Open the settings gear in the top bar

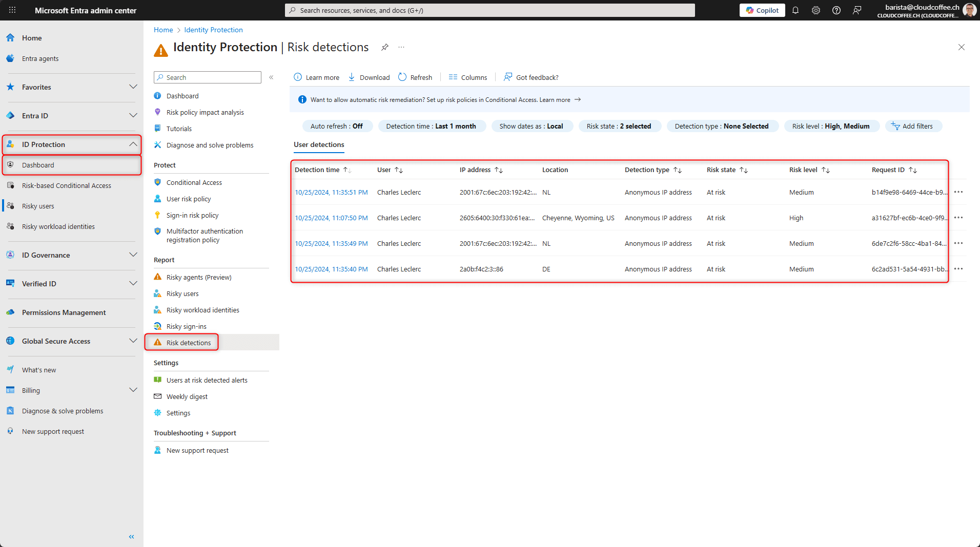point(815,10)
